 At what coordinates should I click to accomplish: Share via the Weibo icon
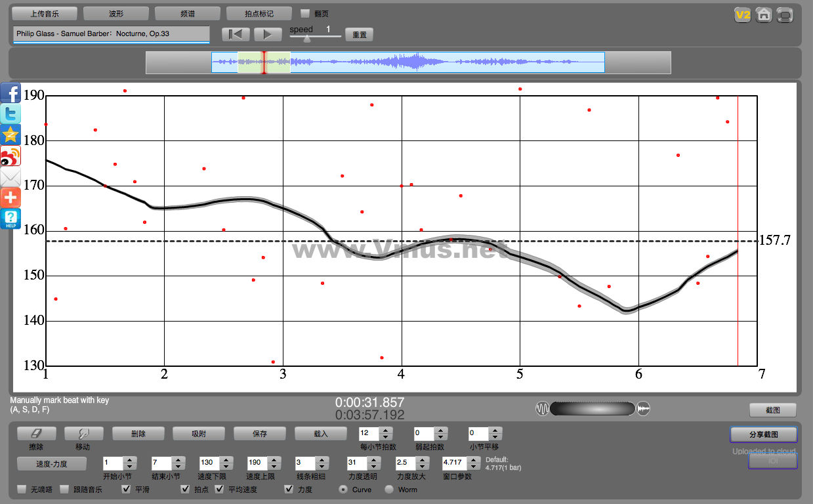[x=10, y=156]
